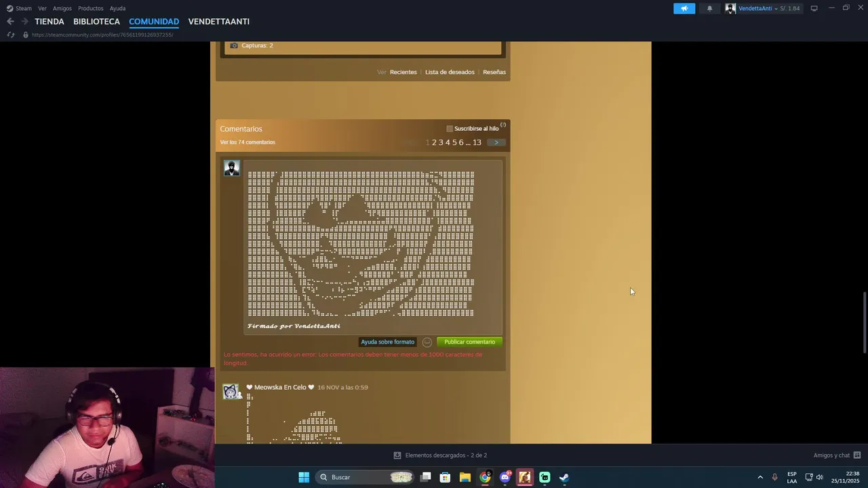Viewport: 868px width, 488px height.
Task: Switch to Google Chrome on the taskbar
Action: point(485,477)
